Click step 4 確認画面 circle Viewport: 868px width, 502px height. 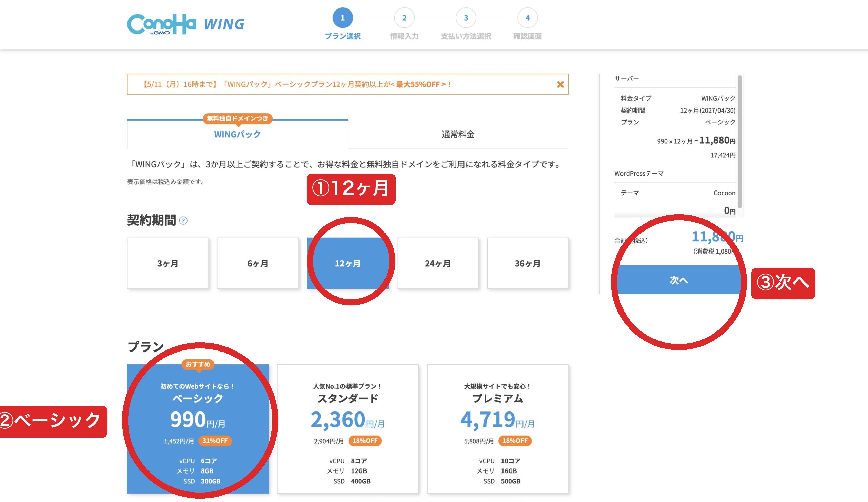[527, 18]
